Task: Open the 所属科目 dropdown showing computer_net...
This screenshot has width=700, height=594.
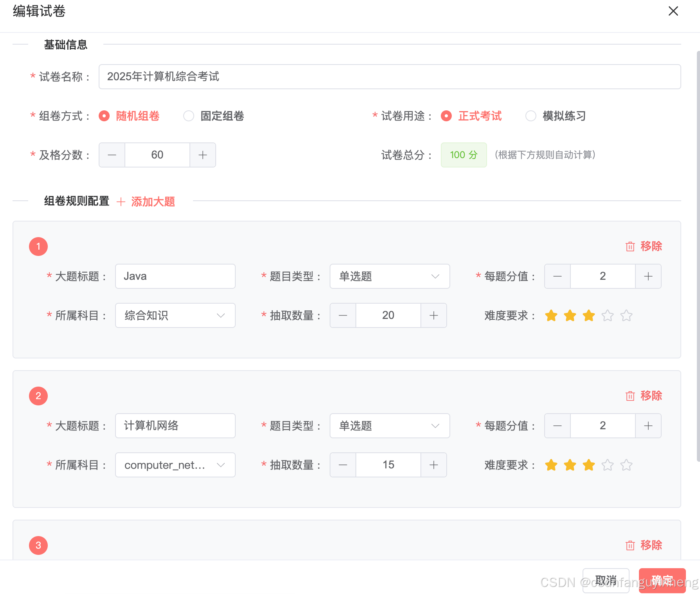Action: pyautogui.click(x=175, y=465)
